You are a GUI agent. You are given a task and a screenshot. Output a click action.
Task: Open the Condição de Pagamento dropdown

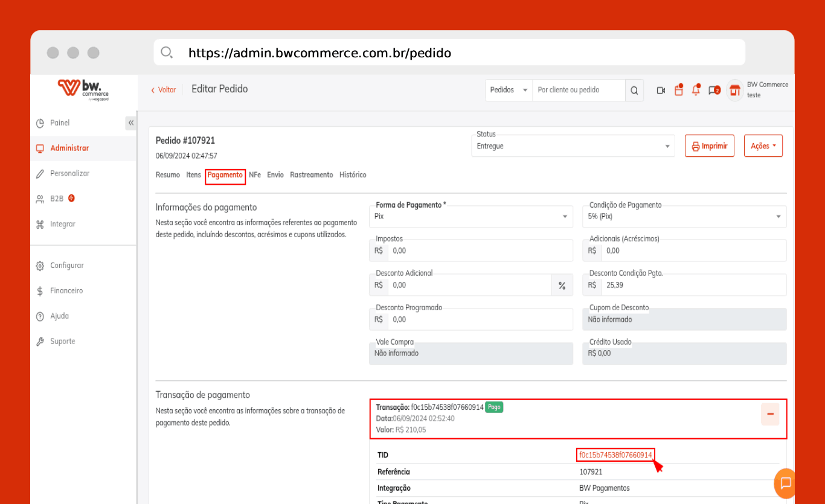[685, 216]
